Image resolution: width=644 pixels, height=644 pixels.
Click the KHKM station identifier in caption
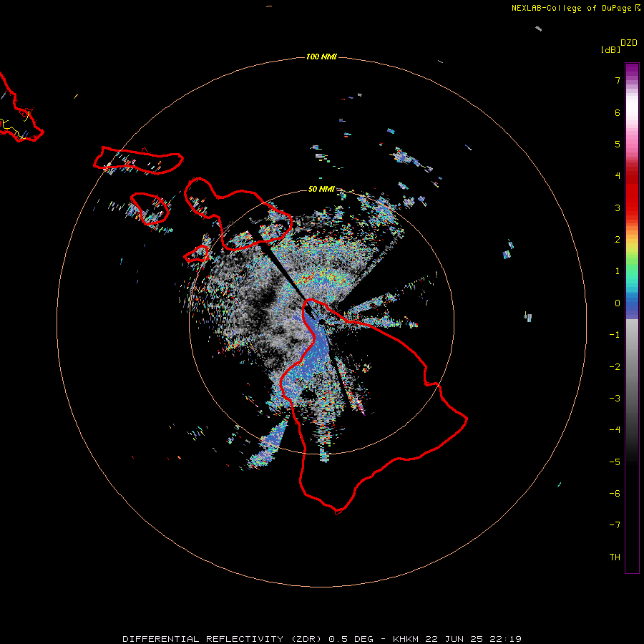coord(406,639)
